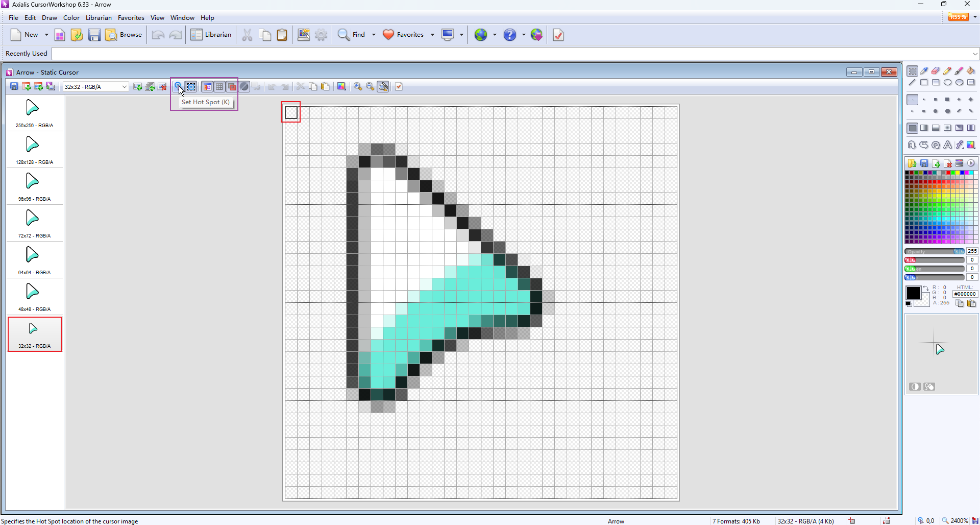980x525 pixels.
Task: Click the Opacity slider
Action: tap(934, 251)
